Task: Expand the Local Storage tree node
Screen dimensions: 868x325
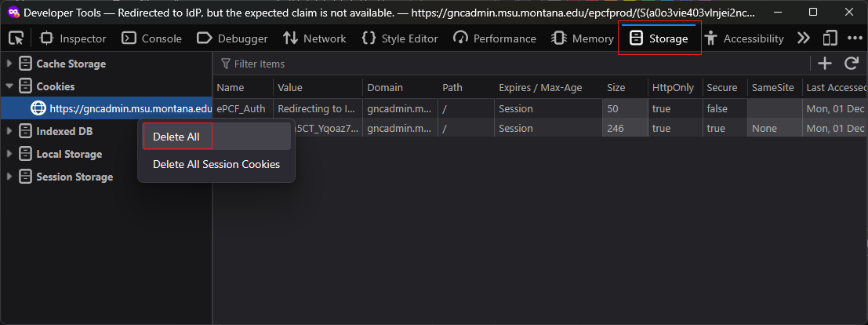Action: (x=9, y=154)
